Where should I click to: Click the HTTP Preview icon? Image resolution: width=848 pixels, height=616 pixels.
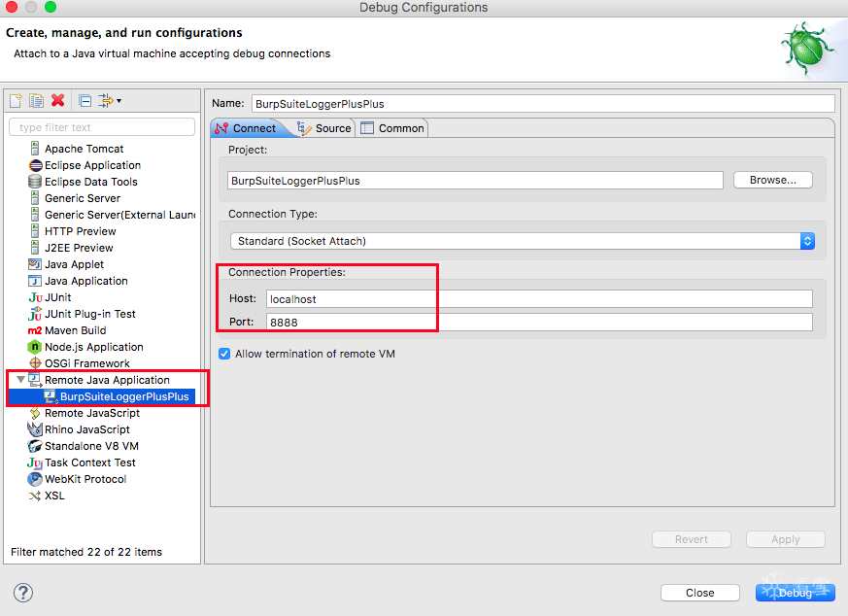coord(35,231)
